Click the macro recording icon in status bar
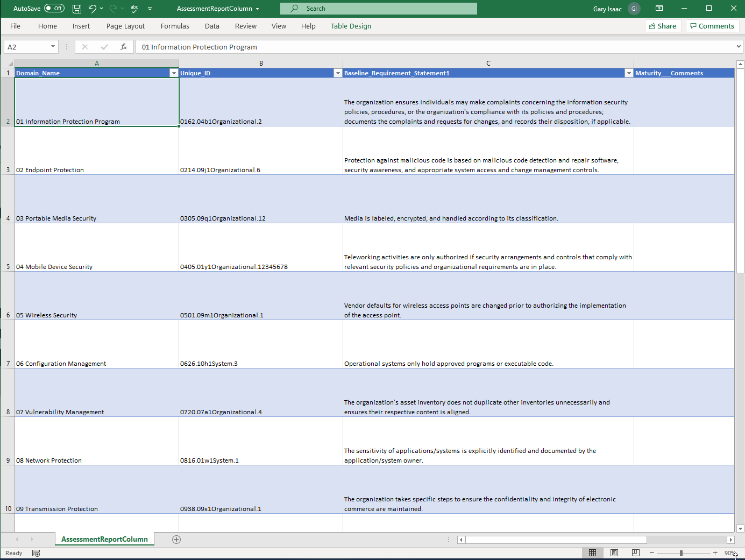 36,553
